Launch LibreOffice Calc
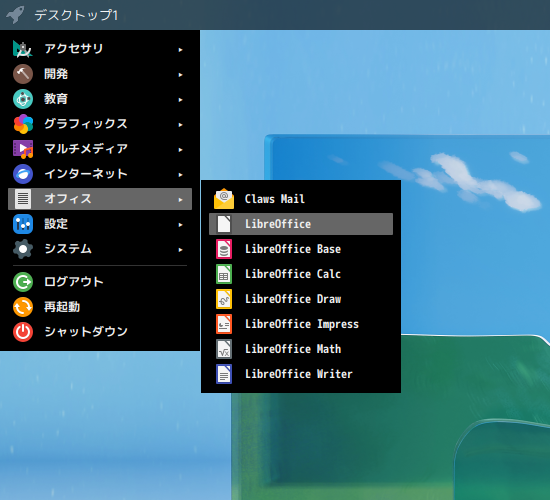The height and width of the screenshot is (500, 550). [x=301, y=274]
